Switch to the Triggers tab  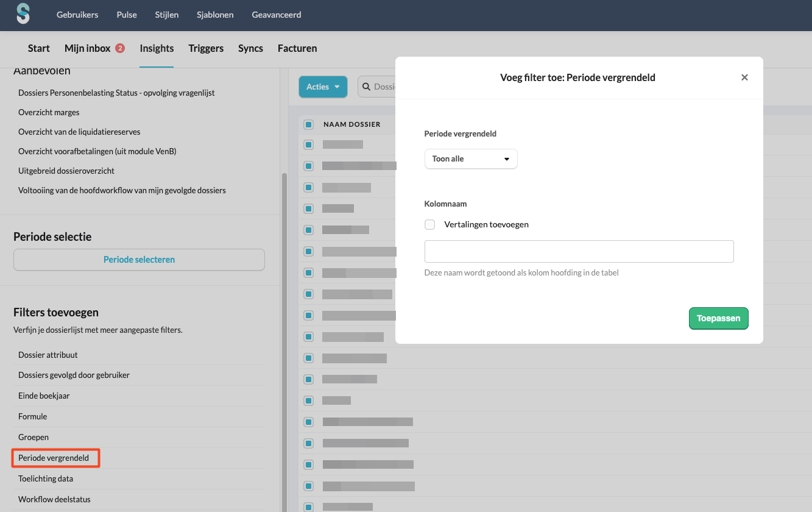click(206, 48)
